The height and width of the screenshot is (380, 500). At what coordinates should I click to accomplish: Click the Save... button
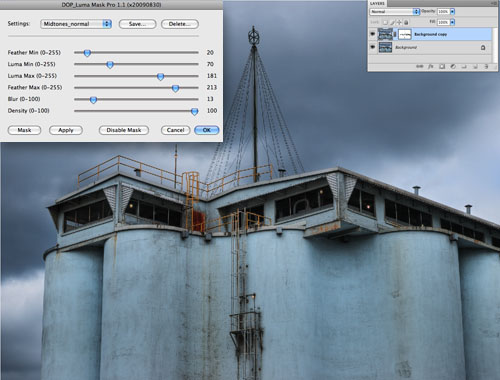point(137,24)
